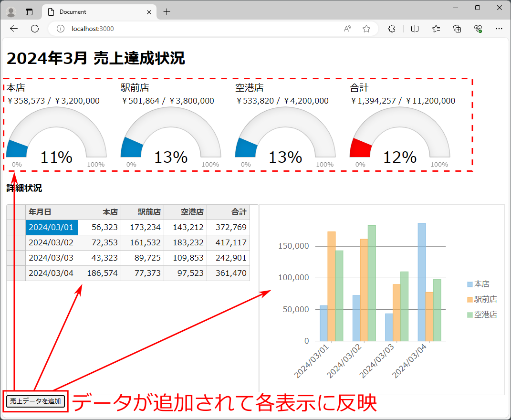Activate the Read aloud icon
511x420 pixels.
(347, 29)
